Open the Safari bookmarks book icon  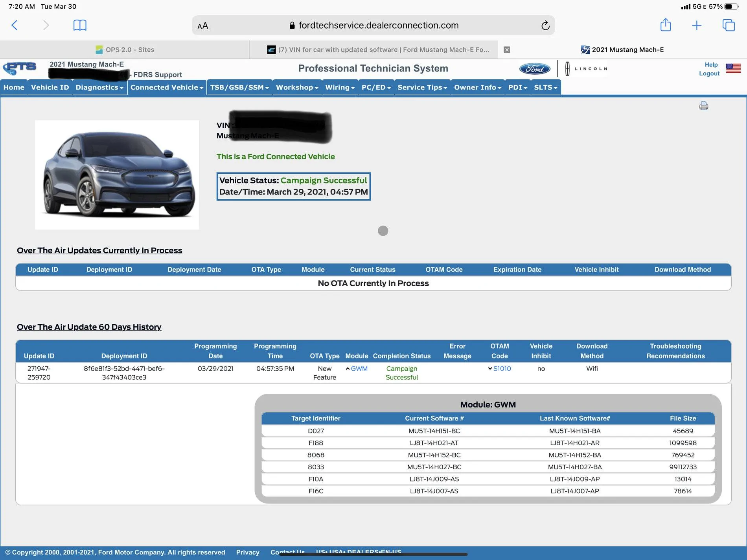click(x=80, y=25)
